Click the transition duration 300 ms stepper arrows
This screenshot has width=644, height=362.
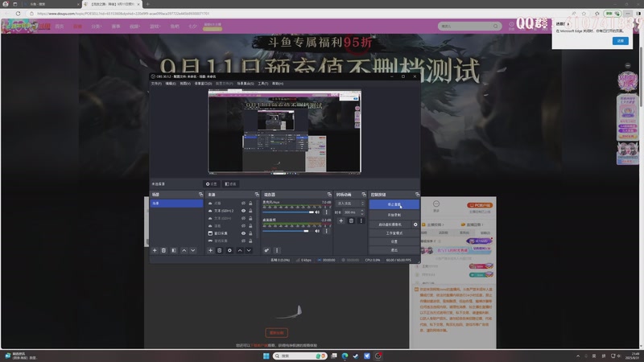click(x=361, y=212)
